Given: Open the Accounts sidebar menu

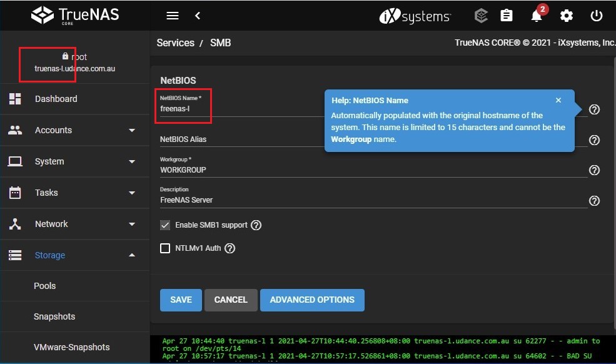Looking at the screenshot, I should pyautogui.click(x=74, y=130).
